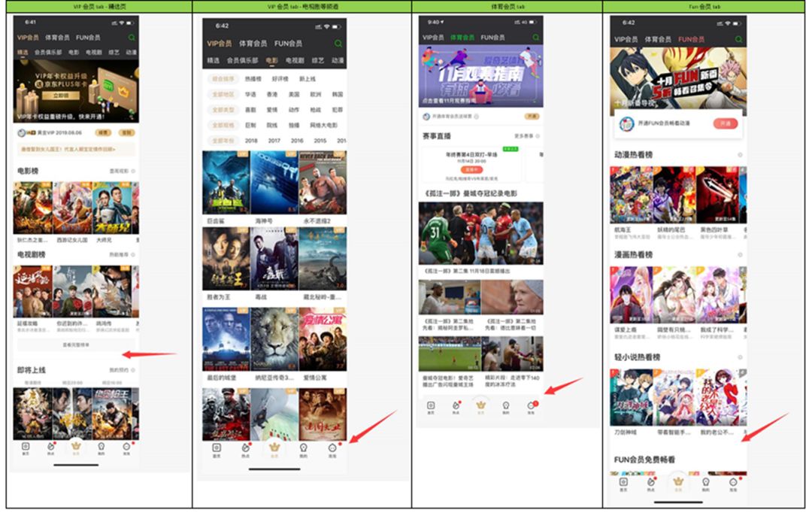Viewport: 812px width, 522px height.
Task: Open the flame icon in movie filter screen's bottom bar
Action: [x=245, y=450]
